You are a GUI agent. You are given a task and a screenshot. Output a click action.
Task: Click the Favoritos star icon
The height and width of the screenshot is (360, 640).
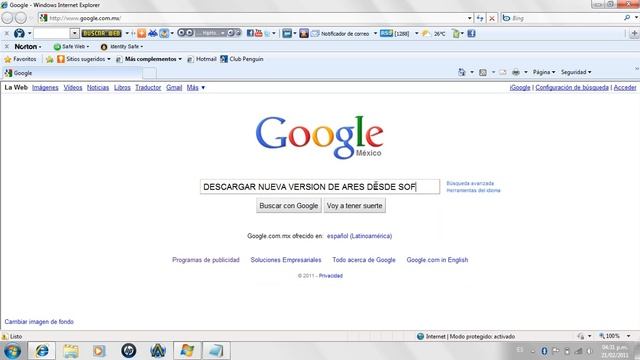7,60
